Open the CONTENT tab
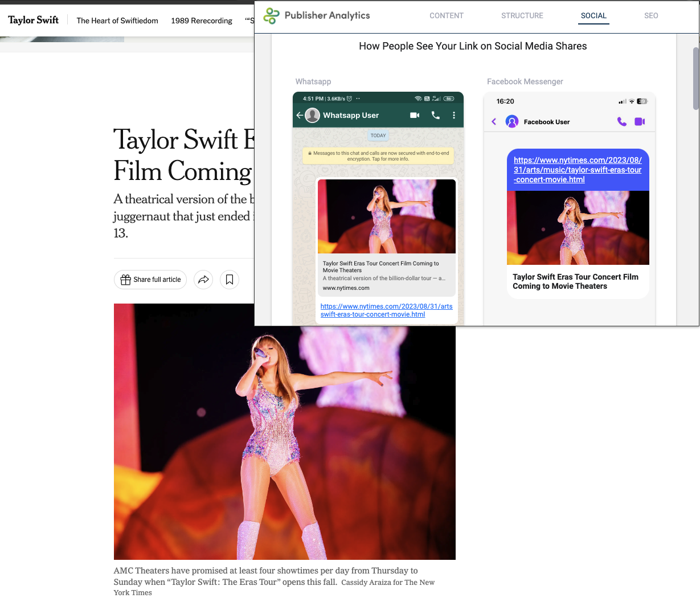This screenshot has width=700, height=598. (447, 16)
